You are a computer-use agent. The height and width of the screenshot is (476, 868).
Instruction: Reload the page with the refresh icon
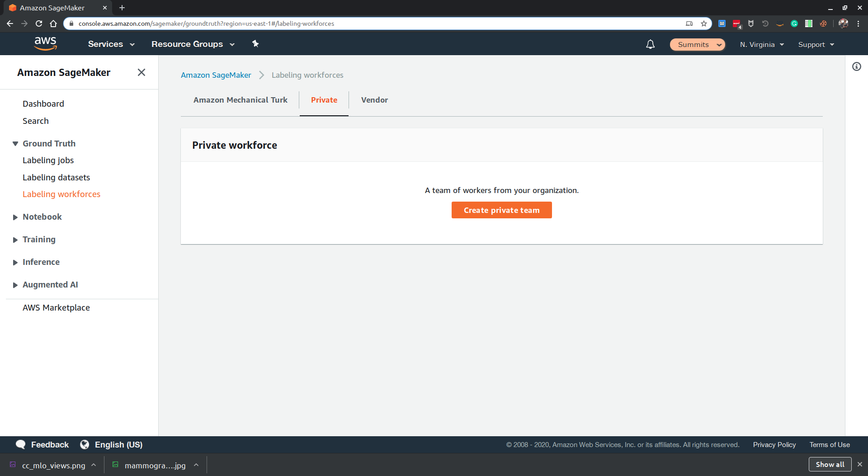pyautogui.click(x=39, y=24)
